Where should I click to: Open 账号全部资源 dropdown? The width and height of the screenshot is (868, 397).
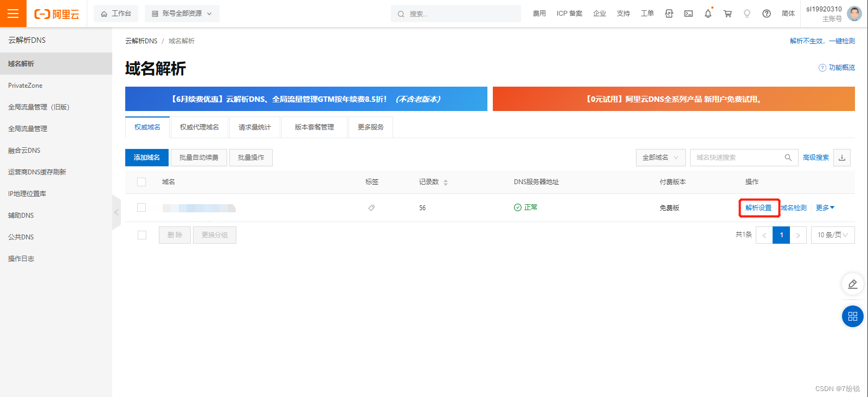pos(182,14)
